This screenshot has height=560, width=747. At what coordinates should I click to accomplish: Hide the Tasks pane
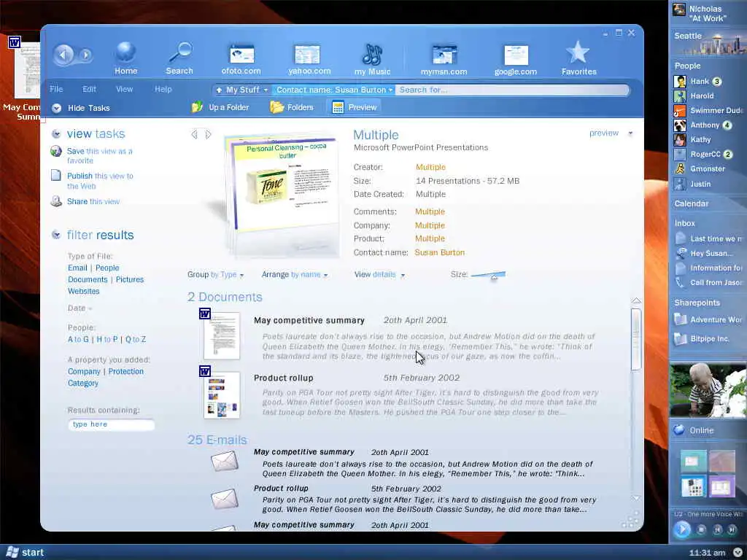click(81, 108)
